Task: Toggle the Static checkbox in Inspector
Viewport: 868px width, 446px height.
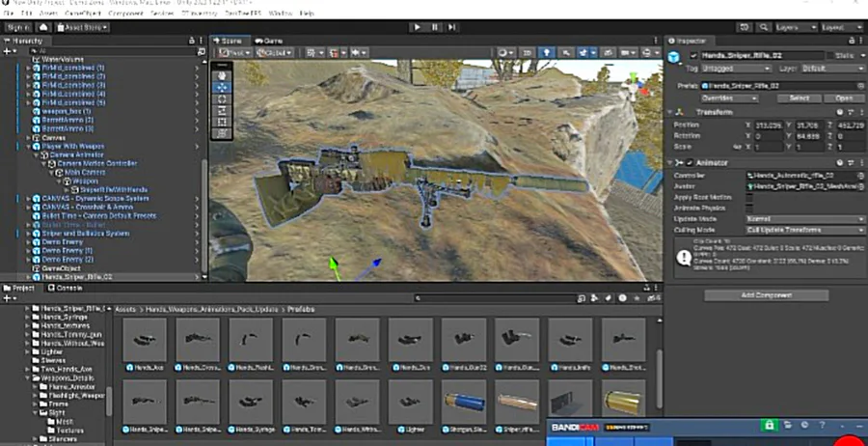Action: tap(831, 55)
